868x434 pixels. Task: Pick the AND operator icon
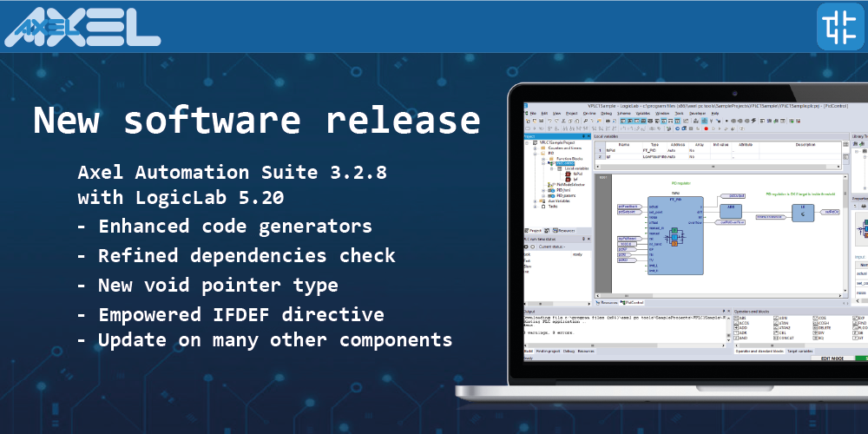click(x=736, y=338)
